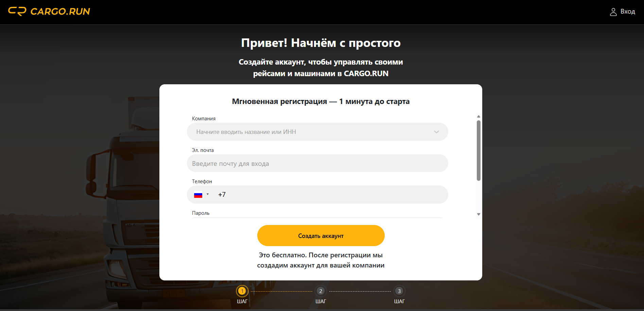Click 'Мгновенная регистрация — 1 минута до старта' title

321,101
